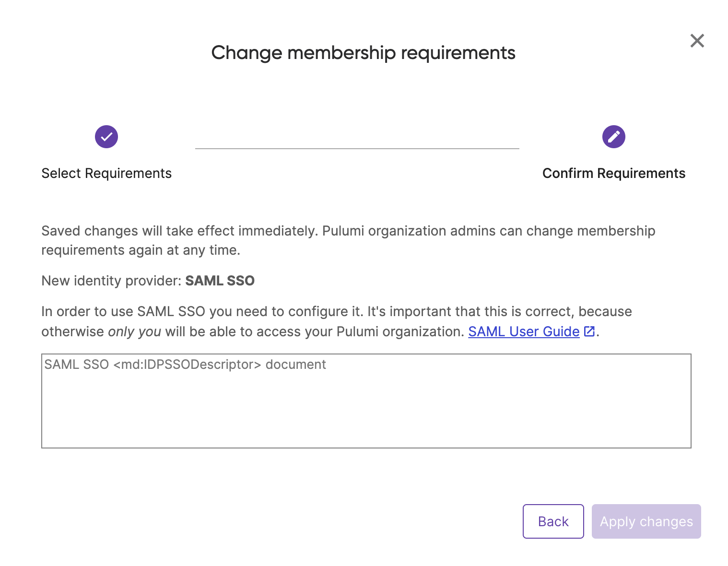The height and width of the screenshot is (566, 728).
Task: Click the "Saved changes will take effect" sentence
Action: coord(179,231)
